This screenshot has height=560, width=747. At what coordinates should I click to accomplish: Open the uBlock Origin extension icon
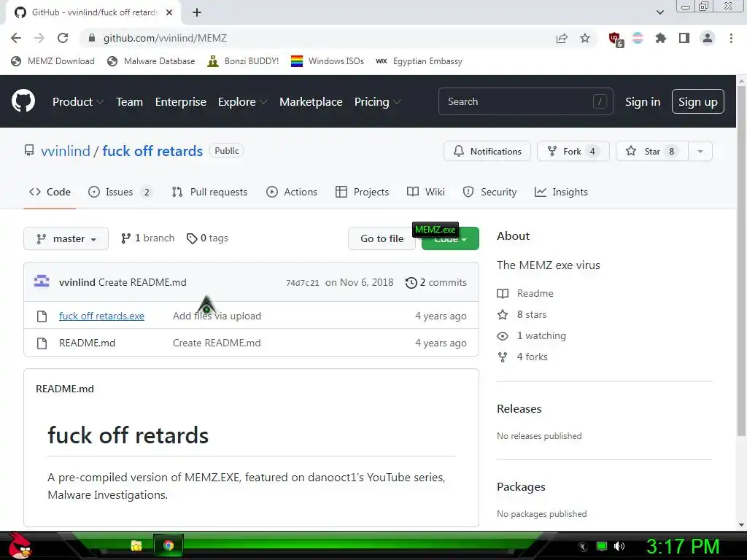pos(614,39)
